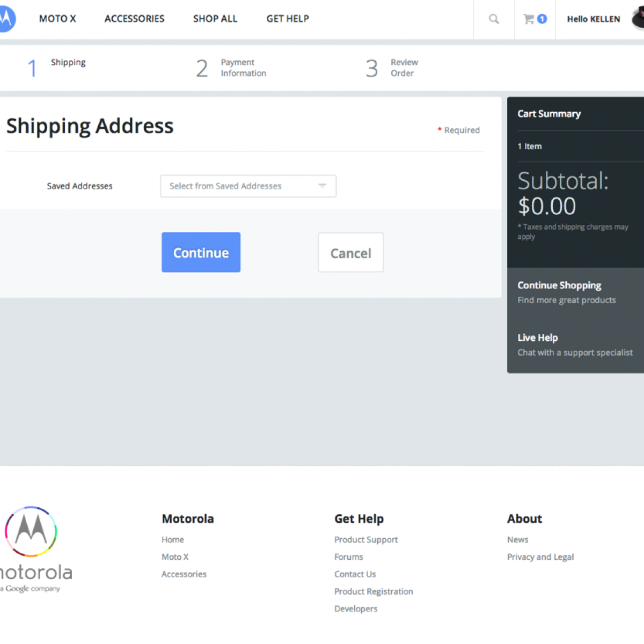Click Continue Shopping in cart sidebar
644x644 pixels.
pos(559,286)
